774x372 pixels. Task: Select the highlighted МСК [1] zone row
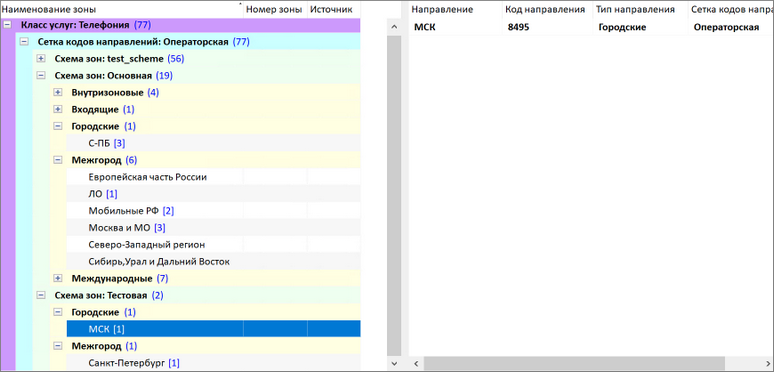pyautogui.click(x=213, y=329)
